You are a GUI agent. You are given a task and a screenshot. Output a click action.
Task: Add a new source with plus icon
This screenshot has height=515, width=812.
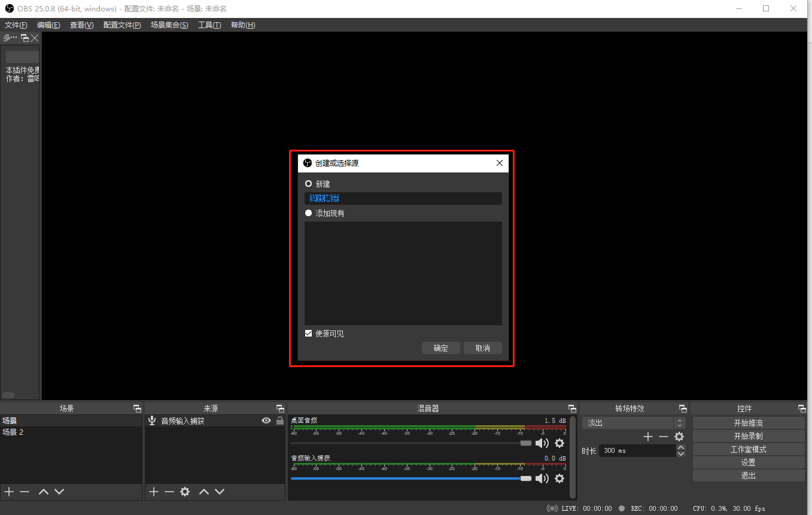tap(154, 492)
